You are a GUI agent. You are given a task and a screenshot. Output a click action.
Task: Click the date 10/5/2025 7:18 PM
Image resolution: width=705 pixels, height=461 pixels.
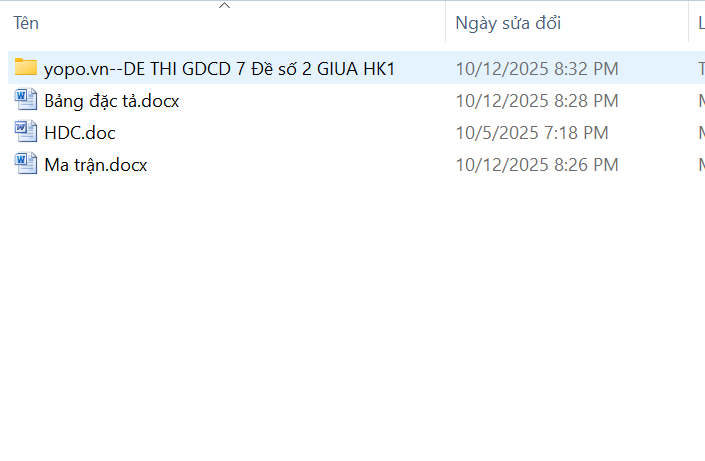click(x=532, y=133)
